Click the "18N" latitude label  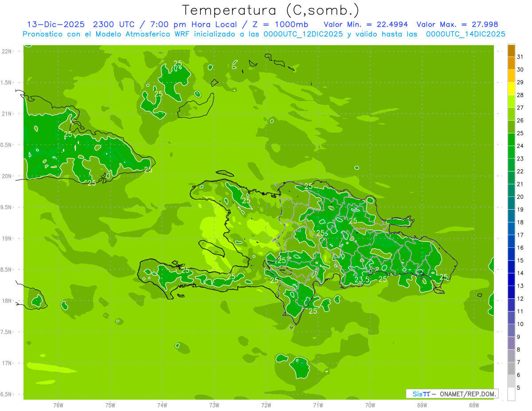[x=7, y=301]
